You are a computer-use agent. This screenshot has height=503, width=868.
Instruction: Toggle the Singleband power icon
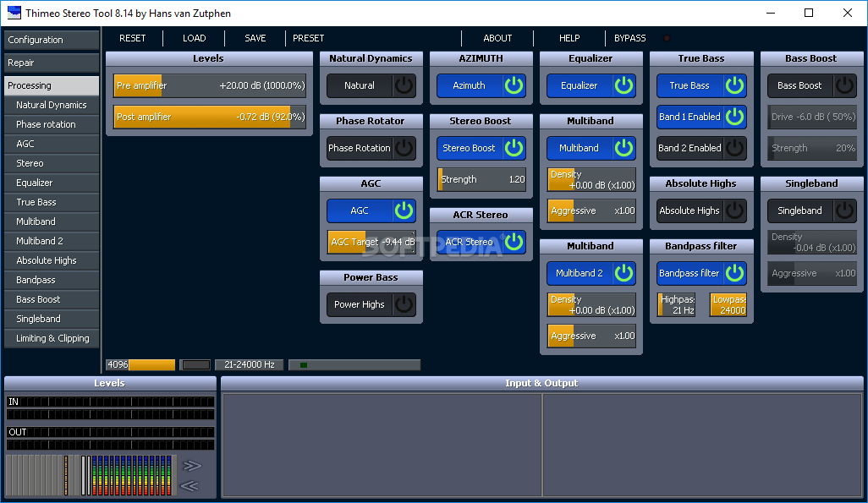[845, 210]
